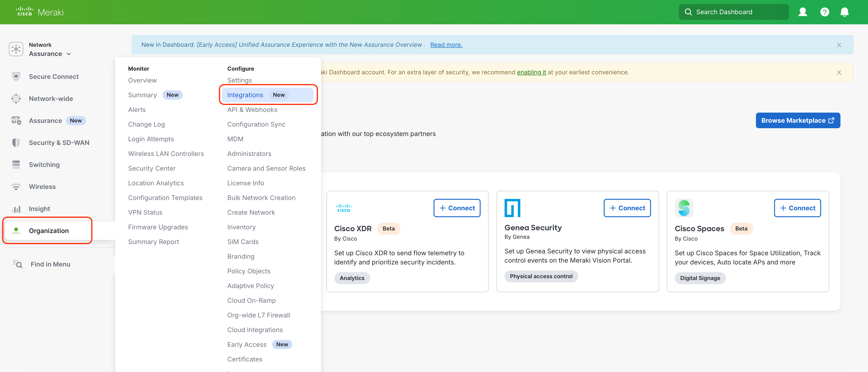
Task: Dismiss the blue New in Dashboard banner
Action: coord(839,45)
